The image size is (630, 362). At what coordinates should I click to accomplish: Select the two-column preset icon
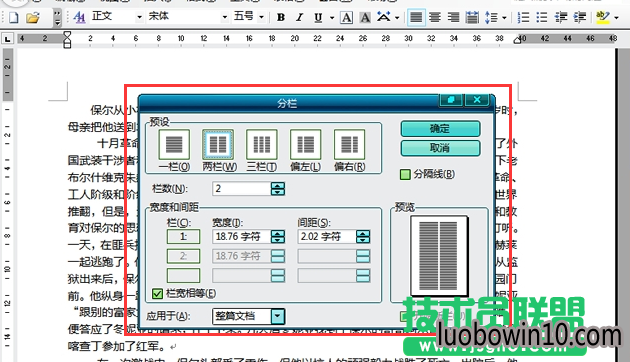coord(218,145)
